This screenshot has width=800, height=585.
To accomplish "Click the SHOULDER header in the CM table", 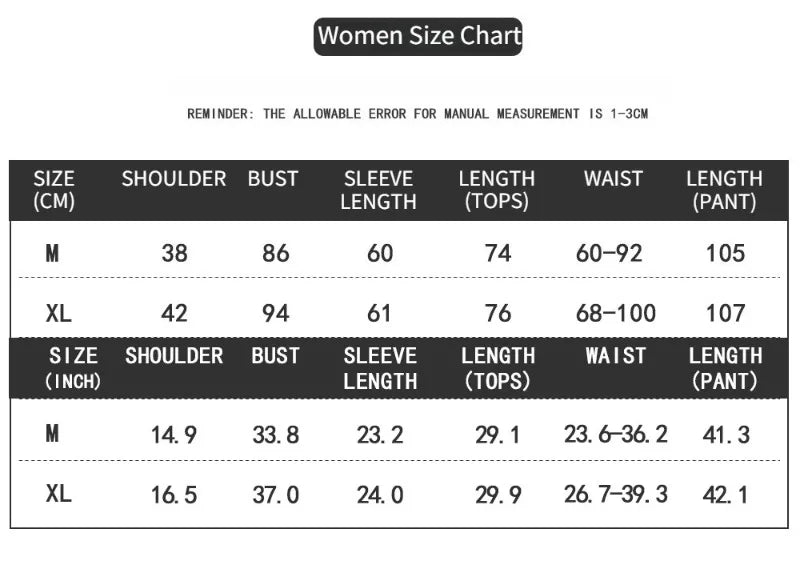I will (173, 179).
